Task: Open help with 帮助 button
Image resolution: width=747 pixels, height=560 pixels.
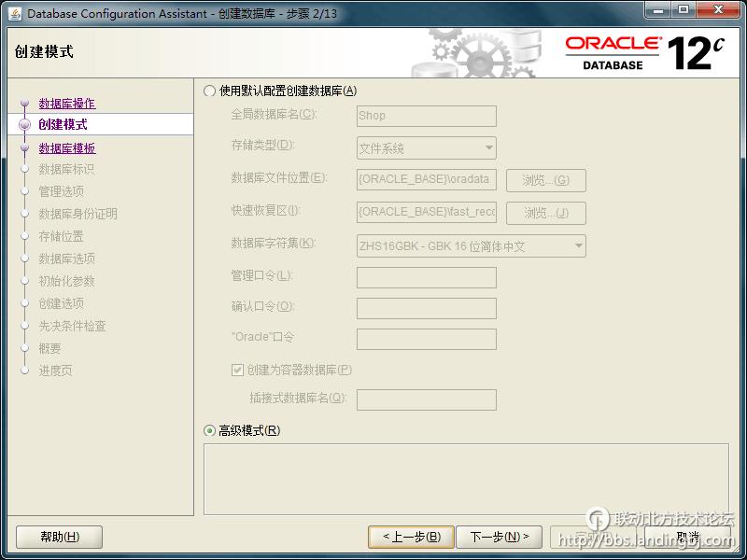Action: point(59,537)
